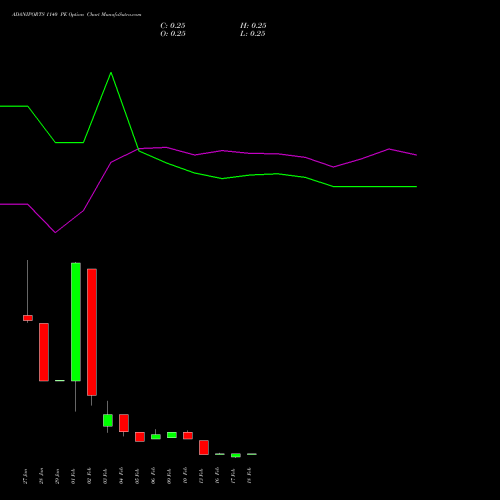The image size is (500, 500).
Task: Click the low value 'L: 0.25'
Action: click(x=253, y=34)
